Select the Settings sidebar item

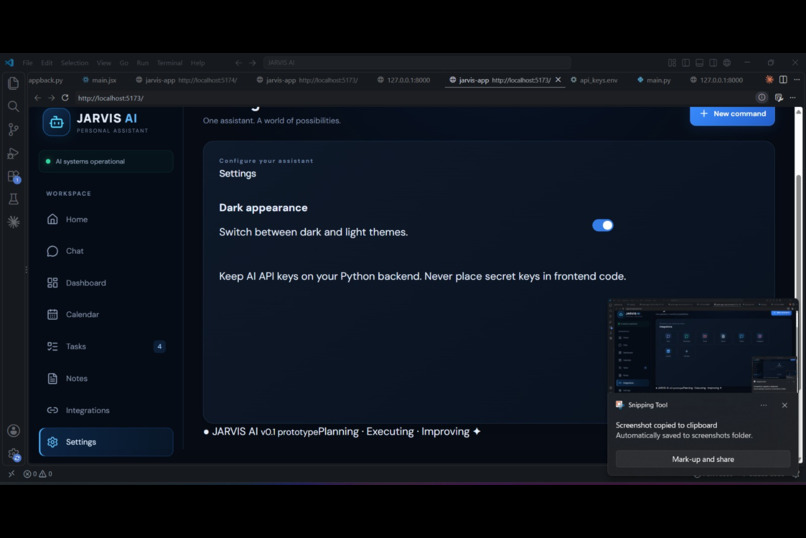tap(106, 442)
